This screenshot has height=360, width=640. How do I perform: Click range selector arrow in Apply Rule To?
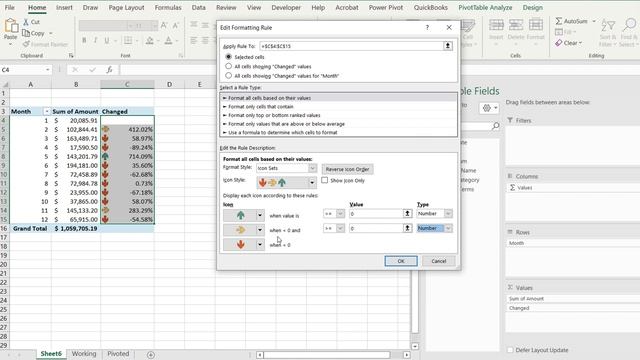448,46
